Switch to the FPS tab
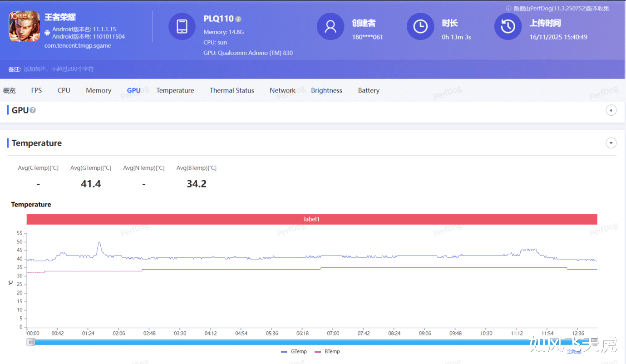Image resolution: width=626 pixels, height=364 pixels. [36, 90]
